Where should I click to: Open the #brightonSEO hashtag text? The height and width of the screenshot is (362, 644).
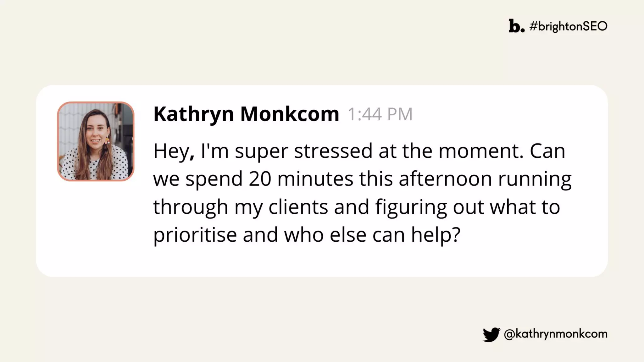coord(568,26)
